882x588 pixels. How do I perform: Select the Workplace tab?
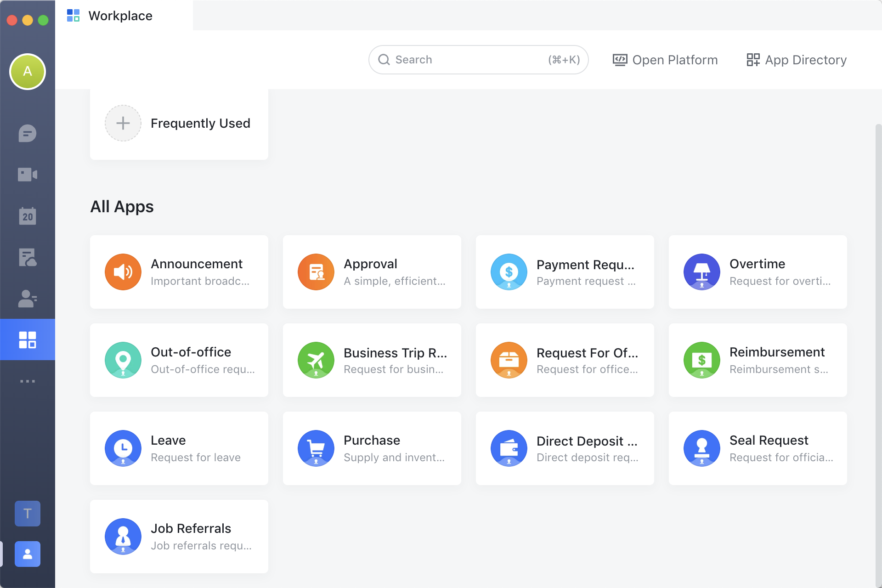point(120,16)
